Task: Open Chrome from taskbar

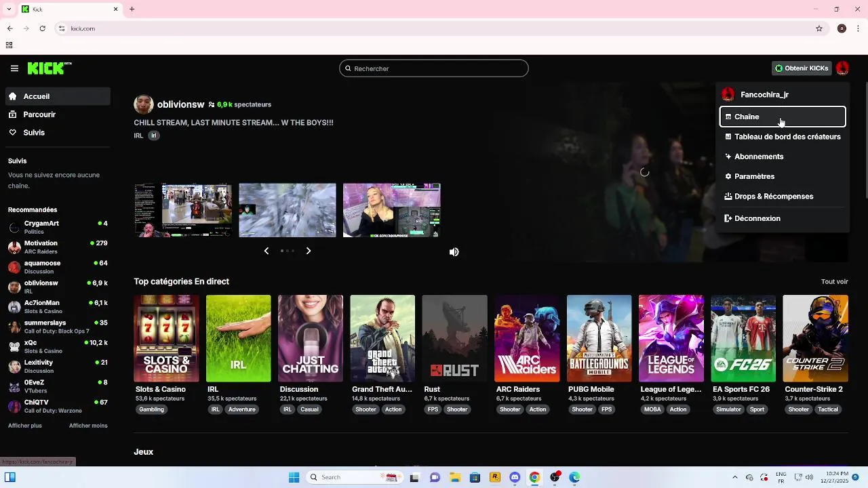Action: coord(534,477)
